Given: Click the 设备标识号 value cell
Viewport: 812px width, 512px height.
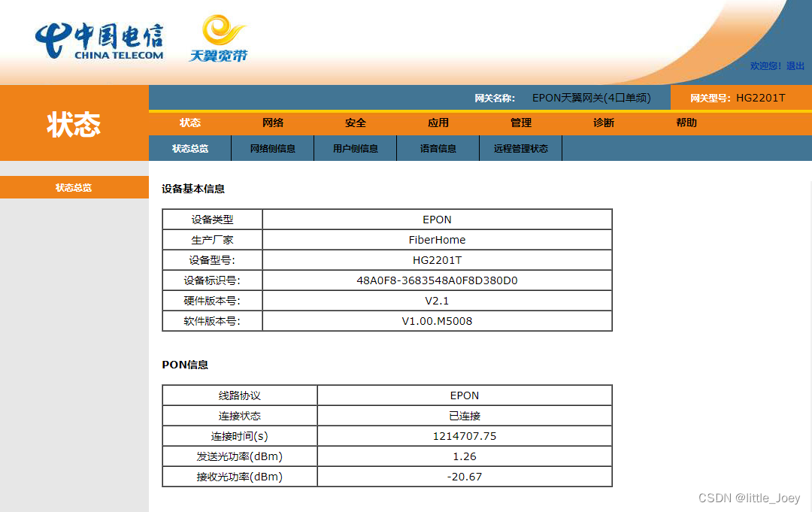Looking at the screenshot, I should coord(437,280).
